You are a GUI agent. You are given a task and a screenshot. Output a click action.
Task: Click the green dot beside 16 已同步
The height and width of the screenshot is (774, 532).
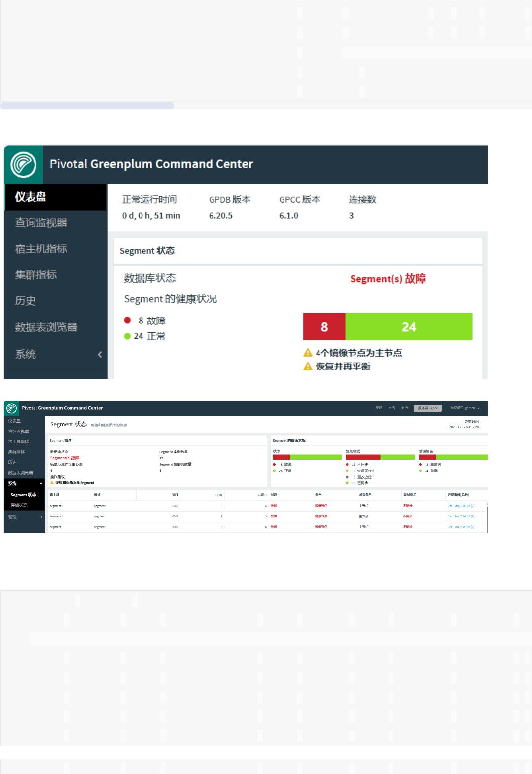click(x=347, y=483)
